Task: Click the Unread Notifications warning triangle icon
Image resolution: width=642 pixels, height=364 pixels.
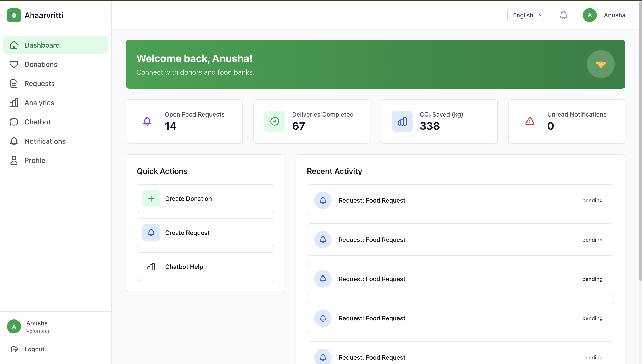Action: (x=530, y=121)
